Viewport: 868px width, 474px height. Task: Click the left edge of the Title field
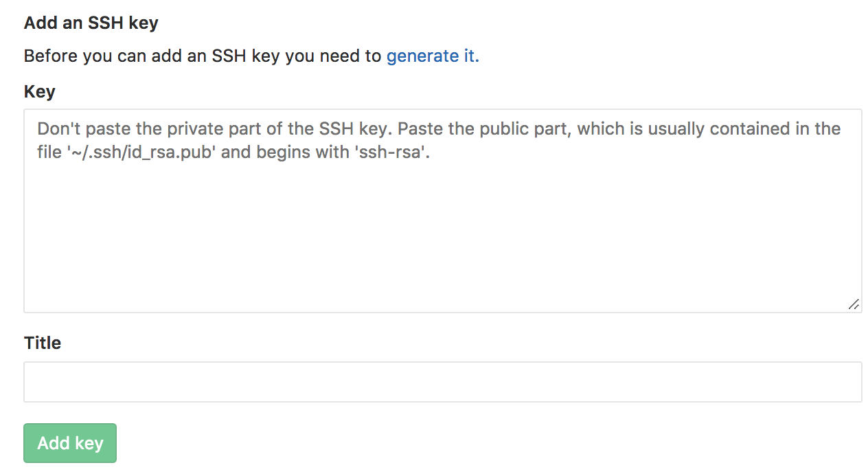coord(36,382)
